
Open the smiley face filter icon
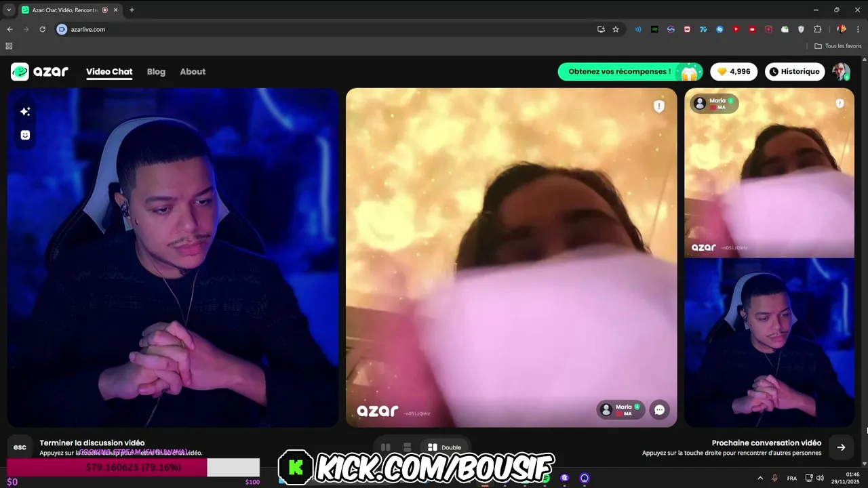pyautogui.click(x=25, y=135)
